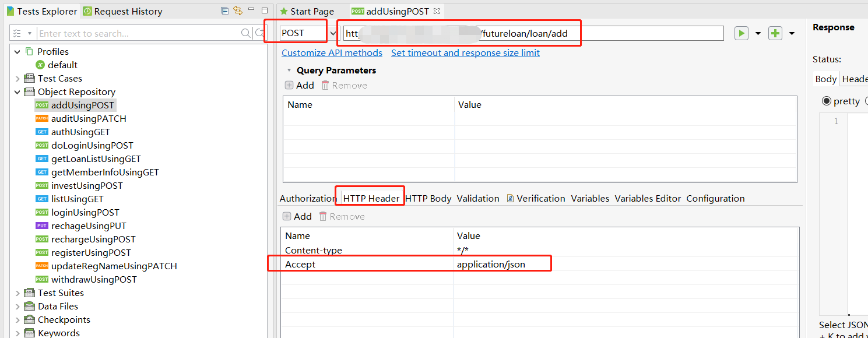Expand the Test Cases folder

click(x=17, y=79)
